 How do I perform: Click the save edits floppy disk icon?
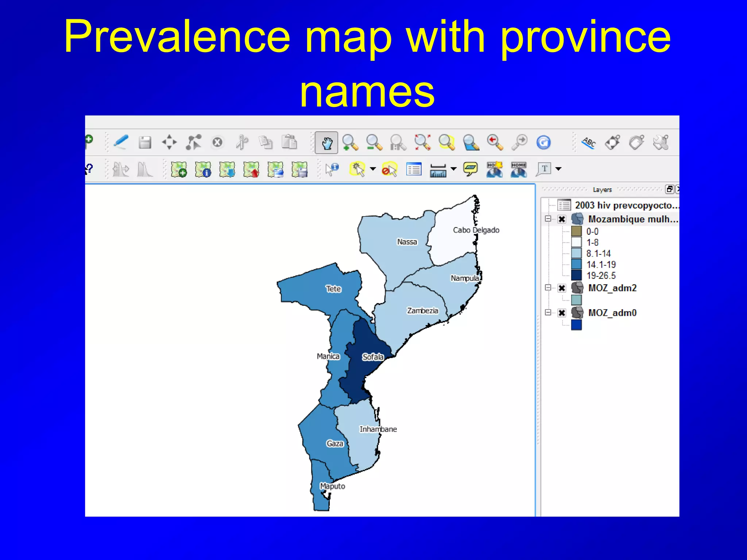point(145,142)
